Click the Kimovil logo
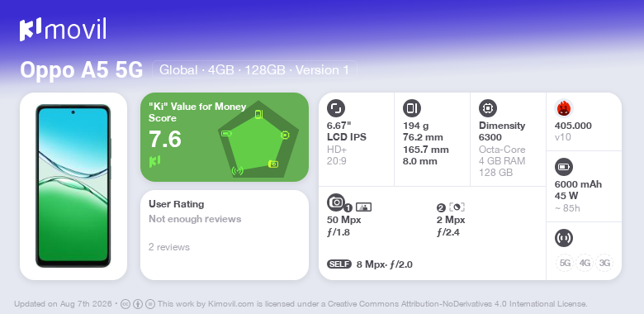This screenshot has width=644, height=314. (63, 30)
